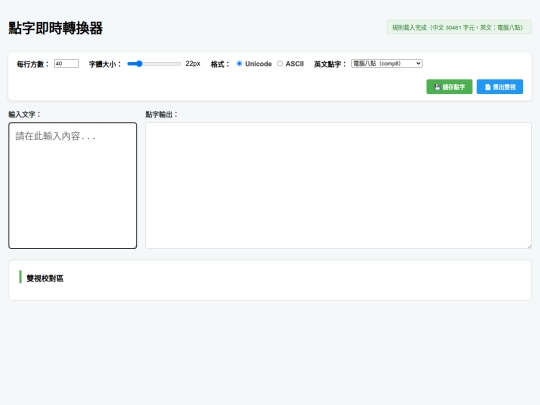Viewport: 540px width, 405px height.
Task: Click the blue 匯出雙視 export button
Action: pos(500,87)
